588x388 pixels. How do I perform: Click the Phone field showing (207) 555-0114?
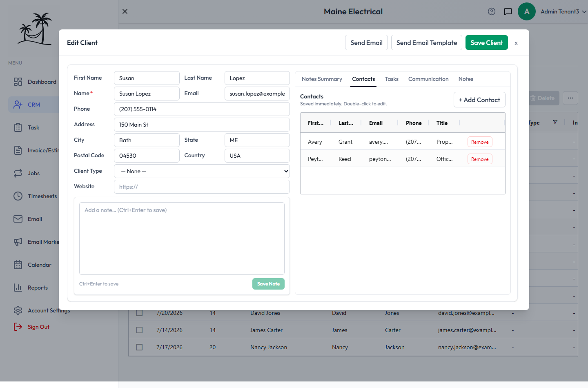pyautogui.click(x=202, y=109)
